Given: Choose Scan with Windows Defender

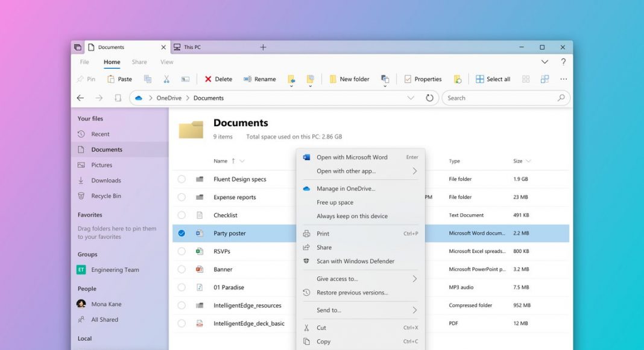Looking at the screenshot, I should (361, 261).
